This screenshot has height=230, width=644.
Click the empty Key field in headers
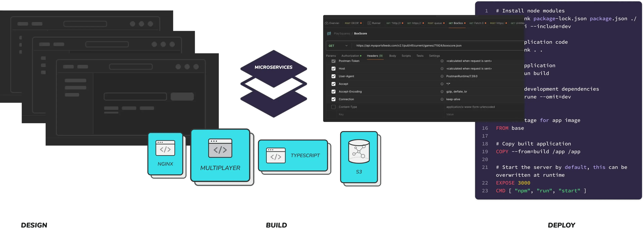coord(390,114)
